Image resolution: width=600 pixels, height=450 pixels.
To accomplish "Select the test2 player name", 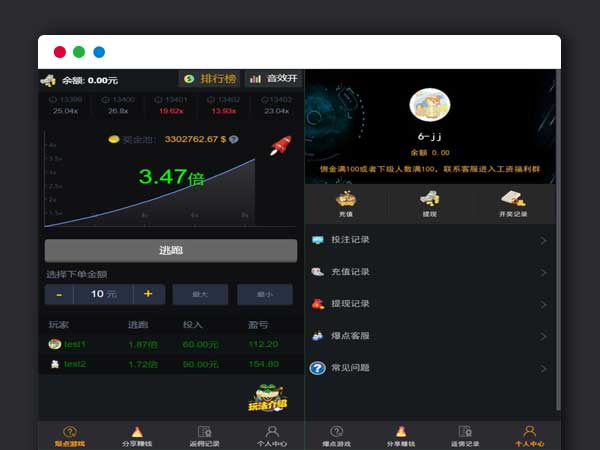I will [x=75, y=364].
